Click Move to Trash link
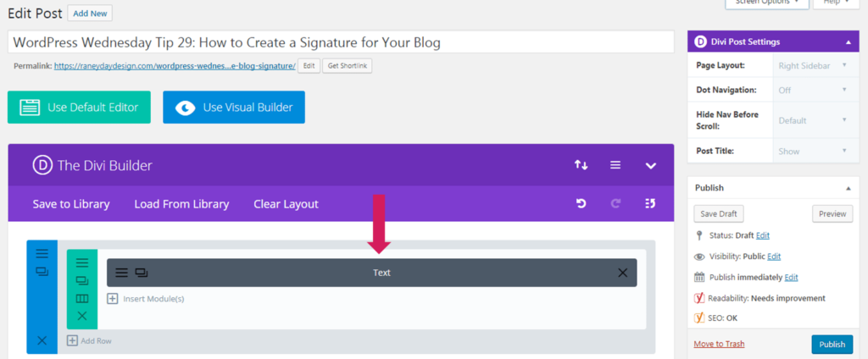868x359 pixels. 719,344
